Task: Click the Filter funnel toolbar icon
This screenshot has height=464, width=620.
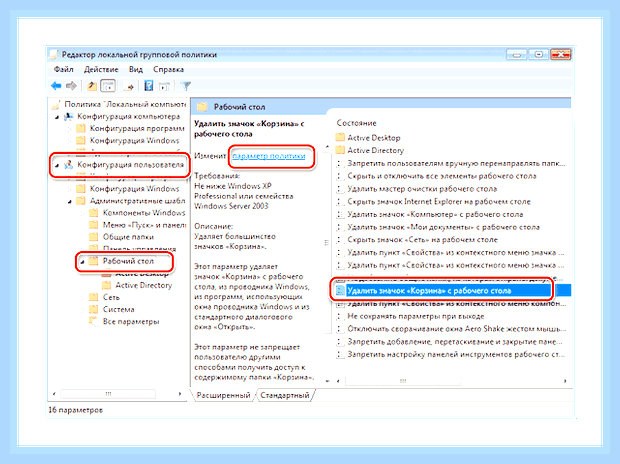Action: [185, 85]
